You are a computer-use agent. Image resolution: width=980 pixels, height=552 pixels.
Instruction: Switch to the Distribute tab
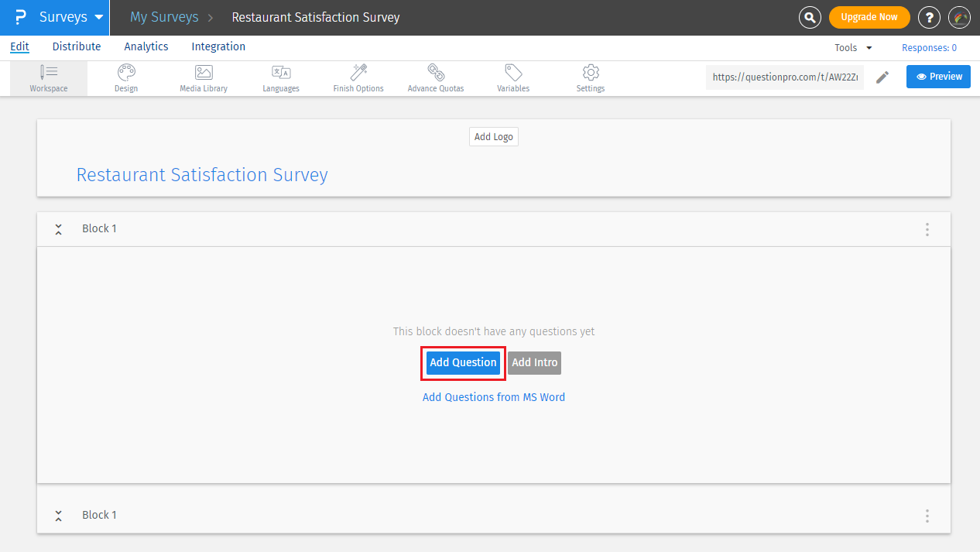pos(77,46)
